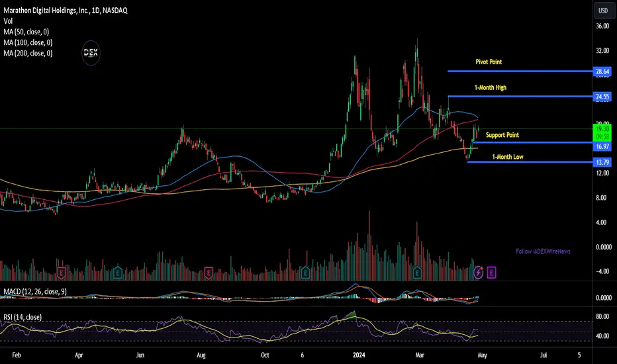Click the 36.00 price axis value
Image resolution: width=617 pixels, height=364 pixels.
[602, 26]
